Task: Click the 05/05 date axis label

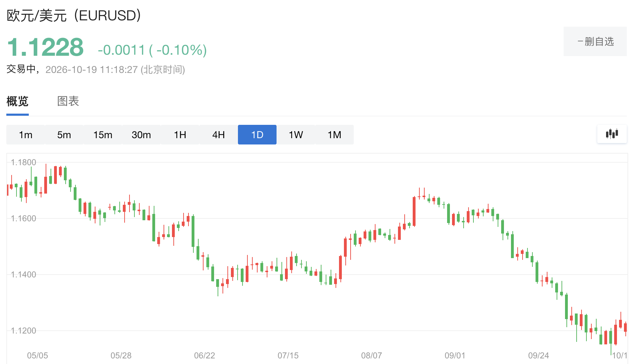Action: (x=38, y=356)
